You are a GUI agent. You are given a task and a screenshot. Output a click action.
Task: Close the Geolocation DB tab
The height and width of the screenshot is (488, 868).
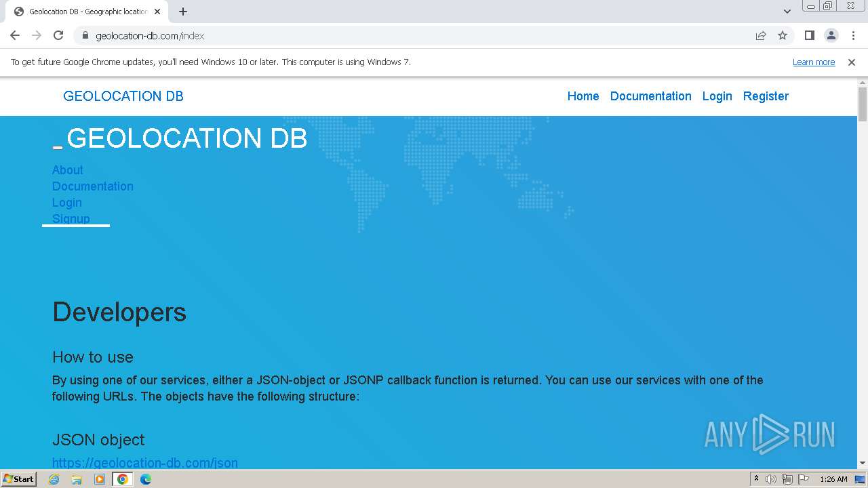pos(157,12)
